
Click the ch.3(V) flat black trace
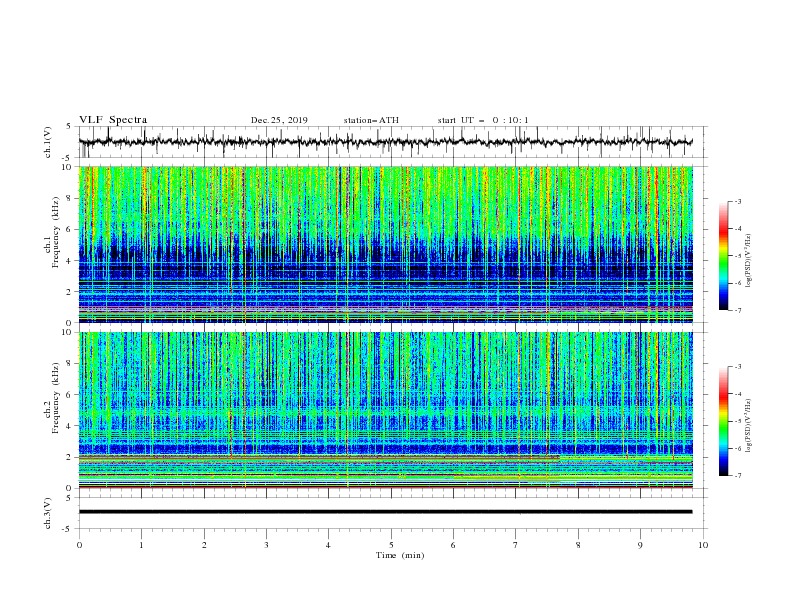pos(385,512)
